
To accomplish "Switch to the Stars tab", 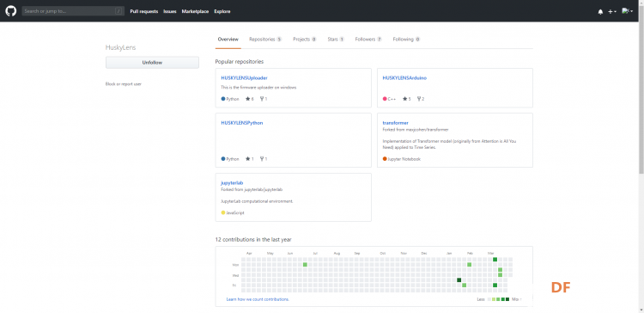I will [x=336, y=40].
